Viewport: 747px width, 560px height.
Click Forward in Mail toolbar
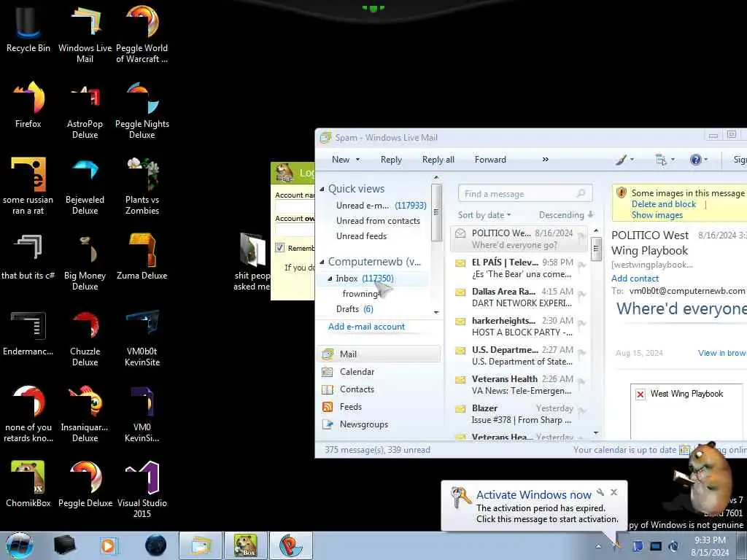click(x=490, y=160)
